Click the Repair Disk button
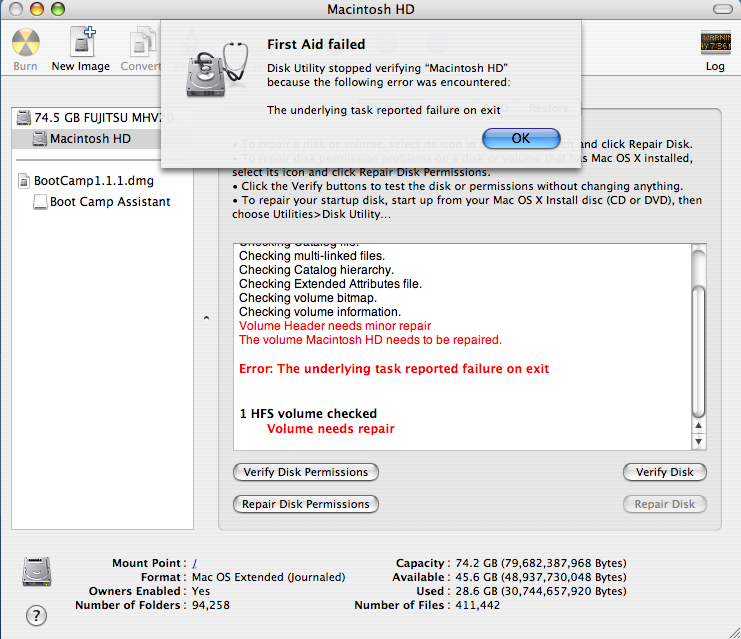 (664, 504)
